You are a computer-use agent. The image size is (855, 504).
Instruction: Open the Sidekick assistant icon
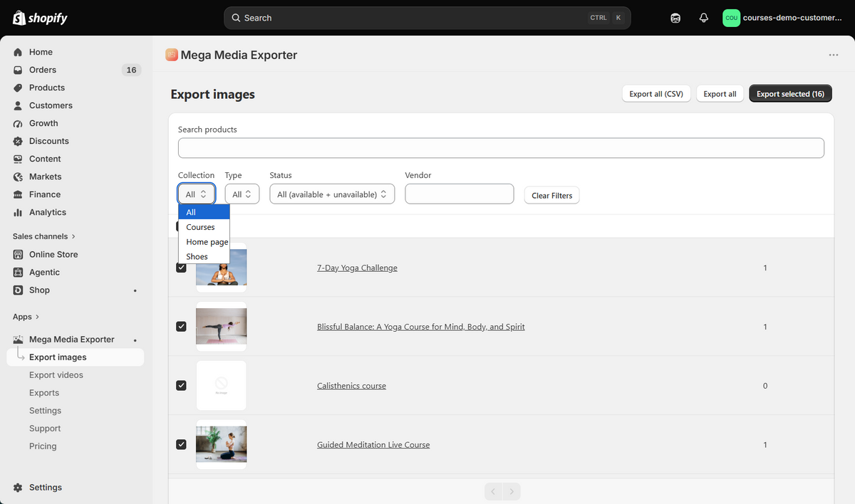675,18
